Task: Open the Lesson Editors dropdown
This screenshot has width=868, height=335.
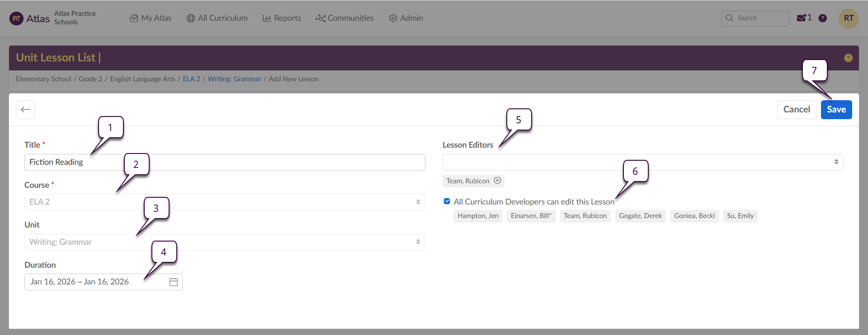Action: 642,162
